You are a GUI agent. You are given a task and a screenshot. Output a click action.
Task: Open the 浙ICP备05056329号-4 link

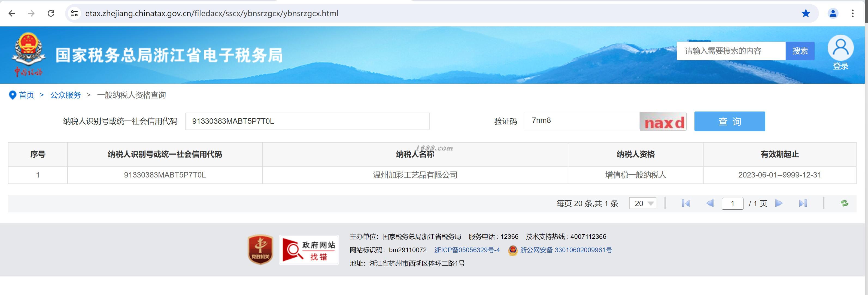coord(467,250)
